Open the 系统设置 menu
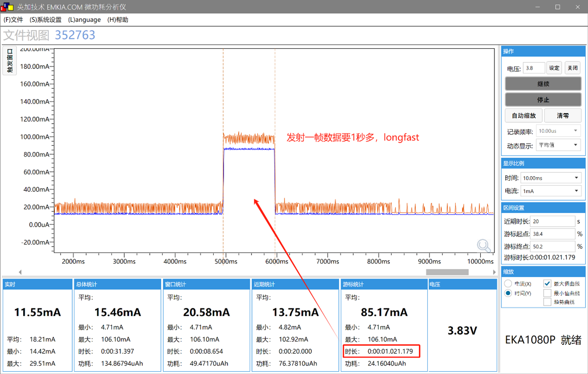 point(47,19)
